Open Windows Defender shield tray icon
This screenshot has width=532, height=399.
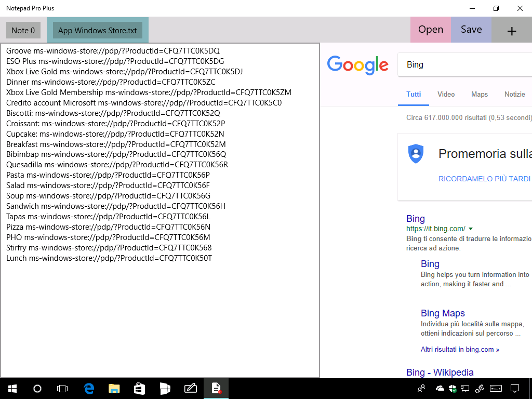click(x=453, y=389)
